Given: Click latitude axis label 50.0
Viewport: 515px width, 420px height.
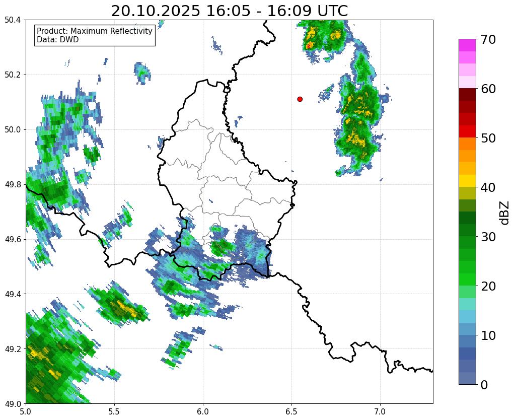Looking at the screenshot, I should pyautogui.click(x=13, y=129).
